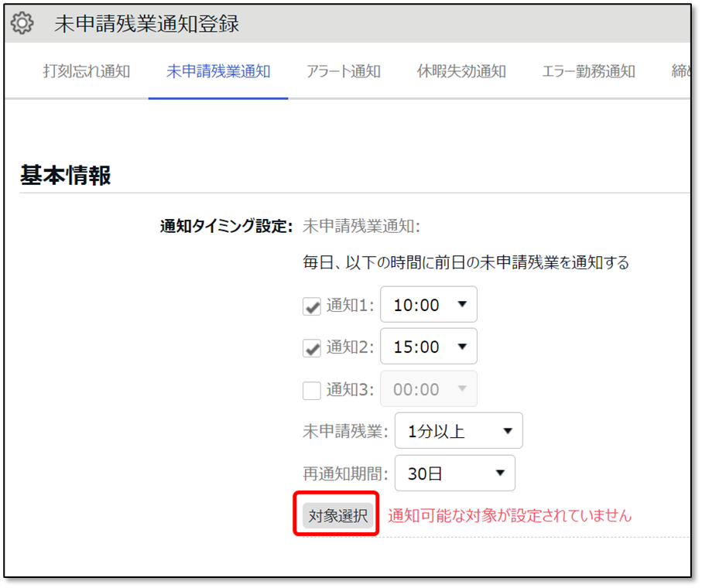Click the settings gear icon
This screenshot has height=588, width=702.
pos(22,24)
